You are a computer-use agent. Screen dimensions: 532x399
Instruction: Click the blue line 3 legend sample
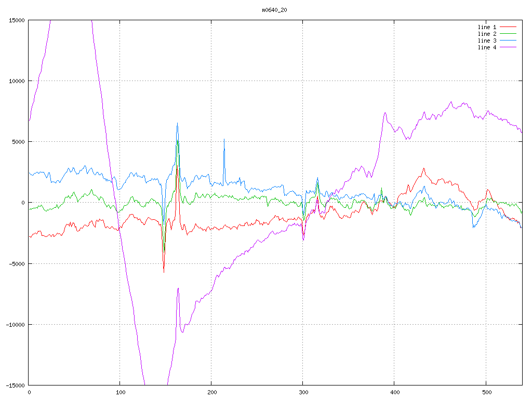508,41
